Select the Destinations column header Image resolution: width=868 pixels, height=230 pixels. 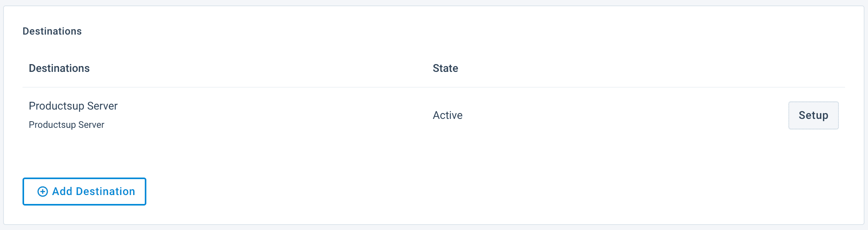[59, 68]
